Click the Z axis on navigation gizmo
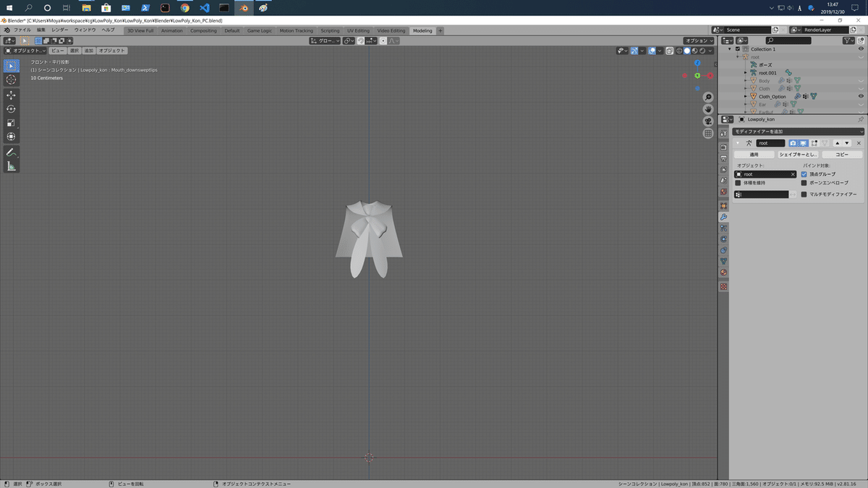868x488 pixels. tap(697, 64)
